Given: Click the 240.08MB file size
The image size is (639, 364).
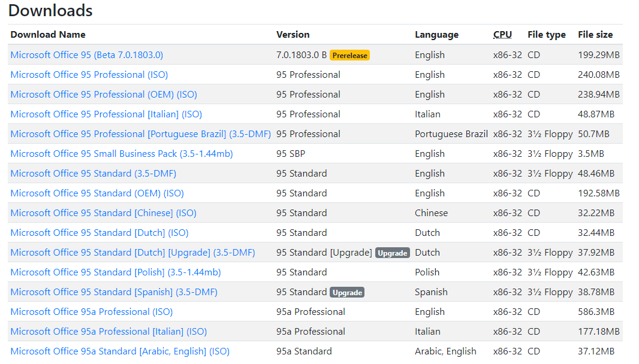Looking at the screenshot, I should click(x=599, y=75).
